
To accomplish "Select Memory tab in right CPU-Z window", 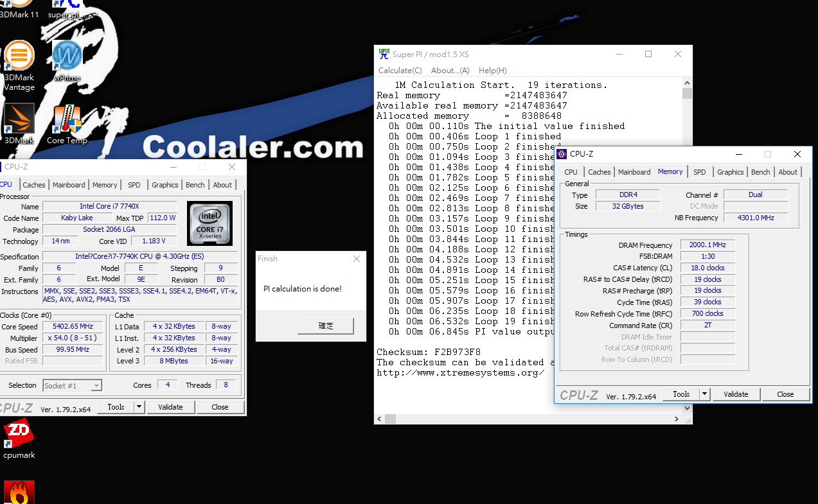I will coord(670,171).
